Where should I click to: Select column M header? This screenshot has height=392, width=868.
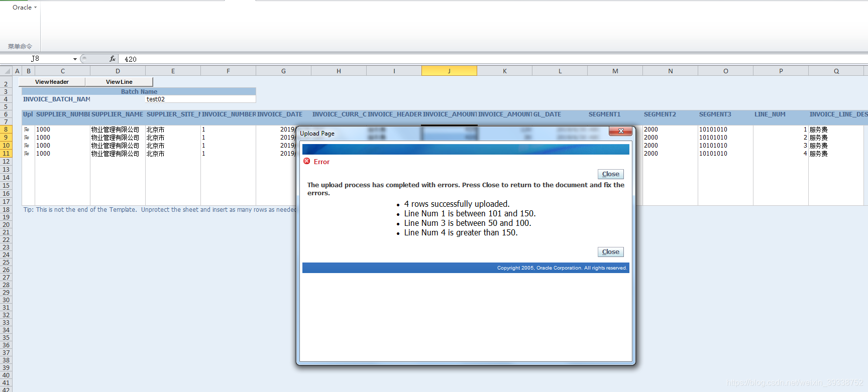coord(615,71)
